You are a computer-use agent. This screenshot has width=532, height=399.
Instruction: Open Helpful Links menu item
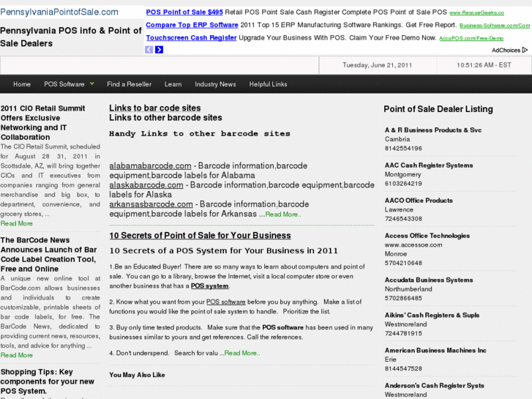coord(268,84)
